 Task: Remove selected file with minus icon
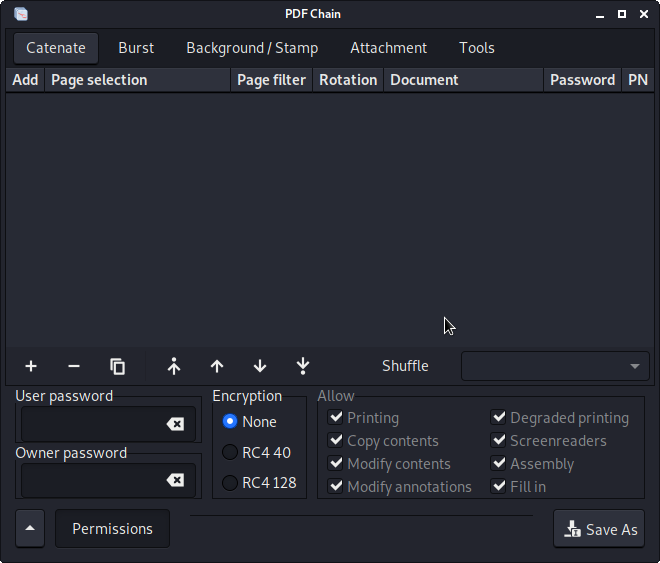pos(74,366)
